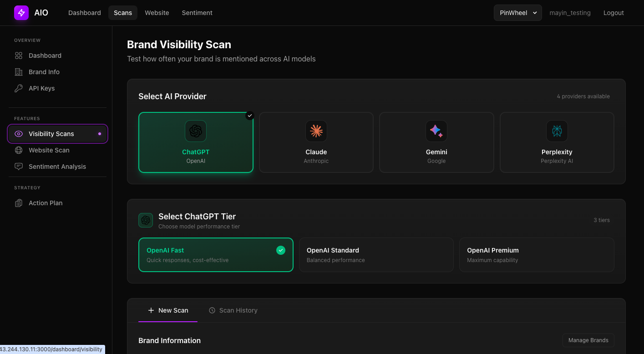Click the Gemini sparkle icon
The width and height of the screenshot is (644, 354).
pos(436,131)
